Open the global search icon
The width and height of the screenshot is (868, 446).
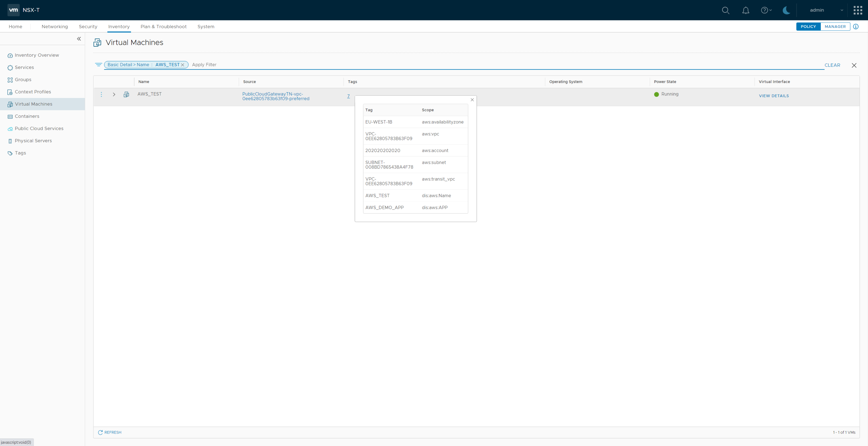[x=725, y=10]
